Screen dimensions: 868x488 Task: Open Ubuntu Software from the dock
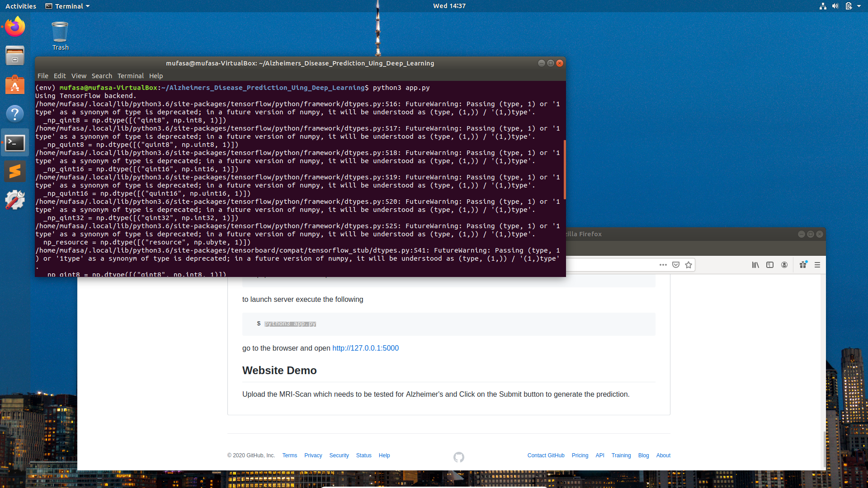click(x=15, y=85)
